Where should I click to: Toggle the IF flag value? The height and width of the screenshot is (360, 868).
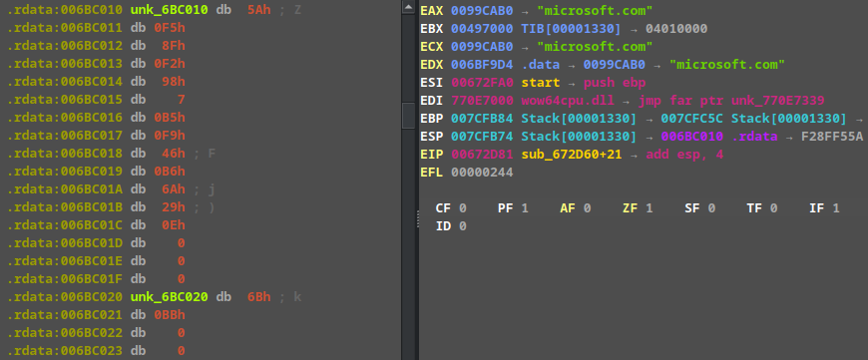836,208
